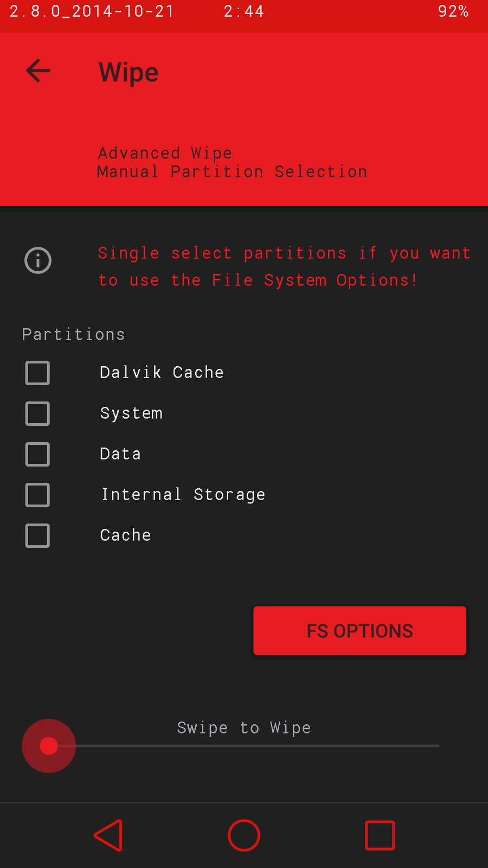Viewport: 488px width, 868px height.
Task: Open FS OPTIONS
Action: pos(359,631)
